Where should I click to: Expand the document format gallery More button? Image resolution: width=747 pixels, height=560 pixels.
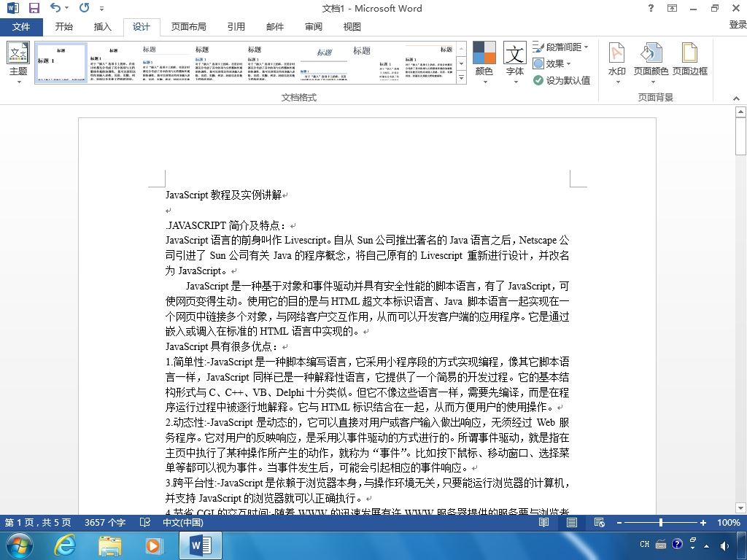pos(461,77)
